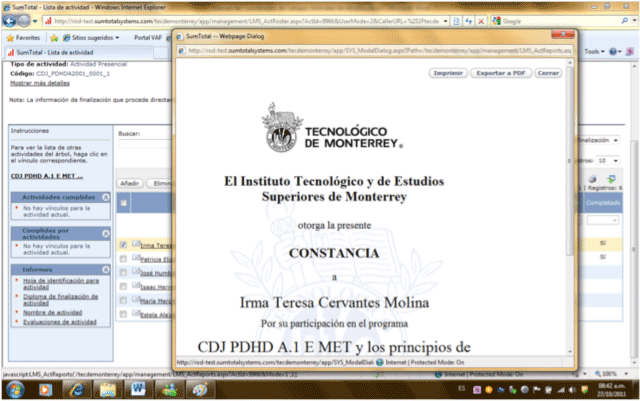Click the Añadir button
Screen dimensions: 640x401
(x=129, y=183)
